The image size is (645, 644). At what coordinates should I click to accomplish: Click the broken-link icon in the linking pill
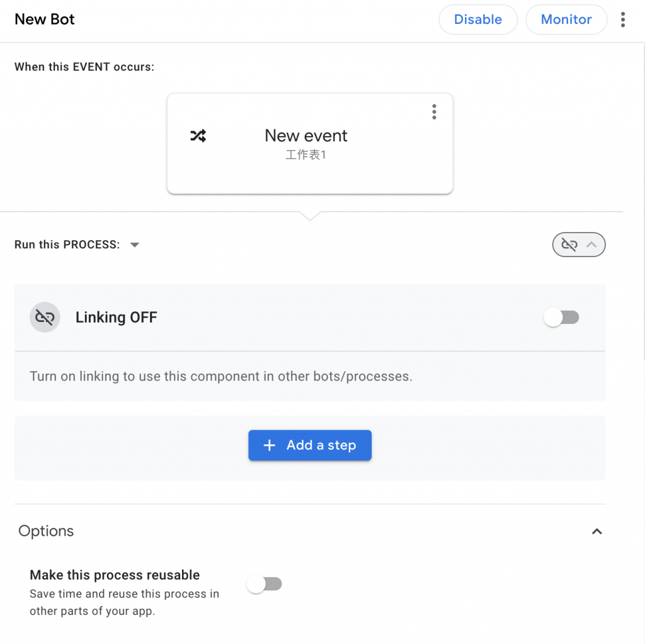569,245
